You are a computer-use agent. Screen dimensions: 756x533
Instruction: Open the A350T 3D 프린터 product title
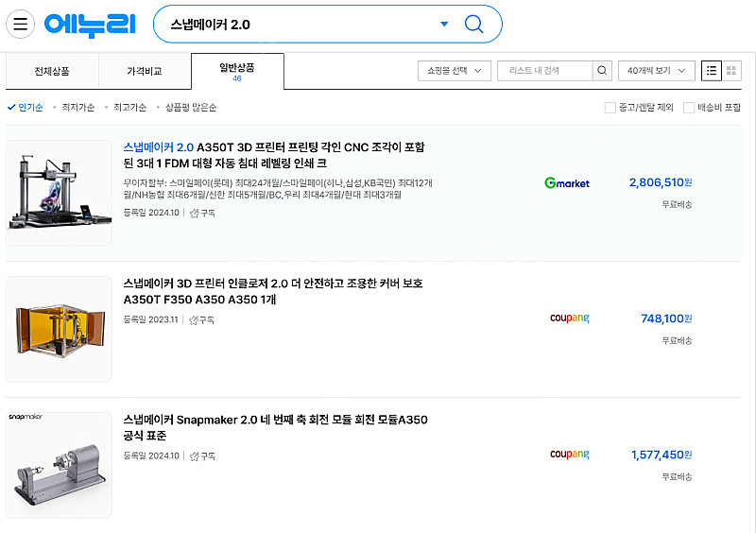[274, 155]
